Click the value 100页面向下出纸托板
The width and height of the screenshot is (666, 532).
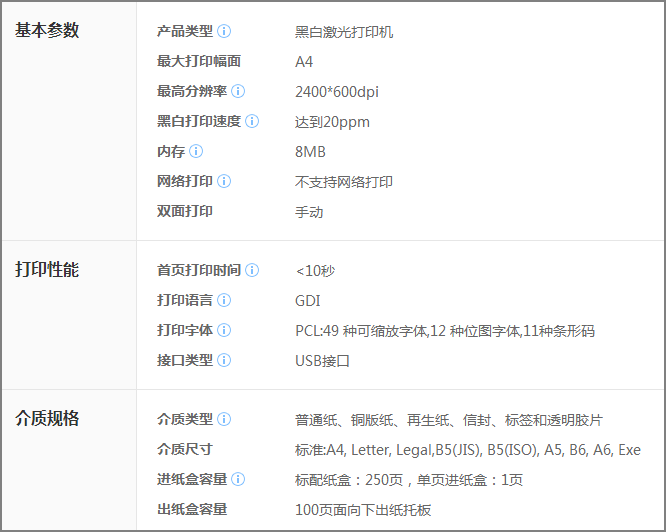[x=363, y=510]
